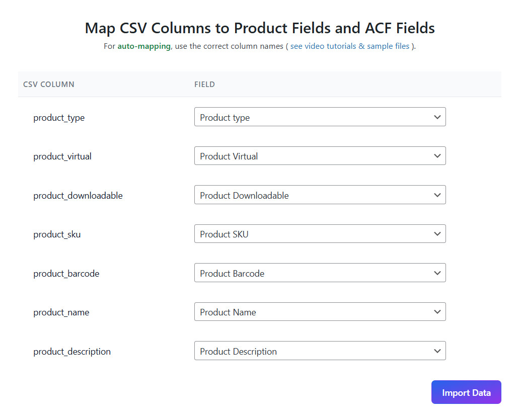Click the FIELD column header label
520x420 pixels.
click(204, 84)
